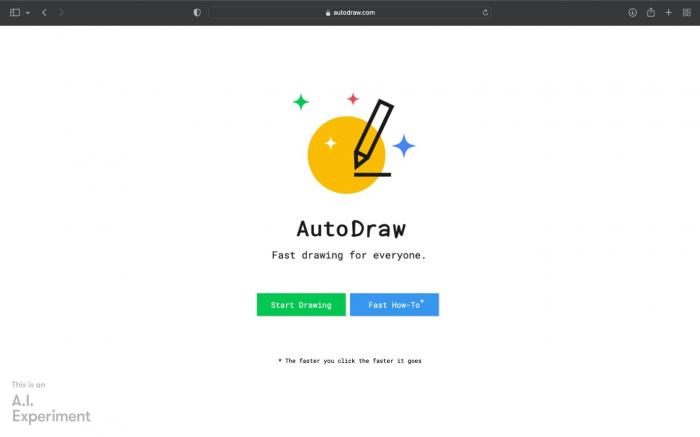Click the blue Fast How-To button
This screenshot has height=437, width=700.
pos(395,304)
